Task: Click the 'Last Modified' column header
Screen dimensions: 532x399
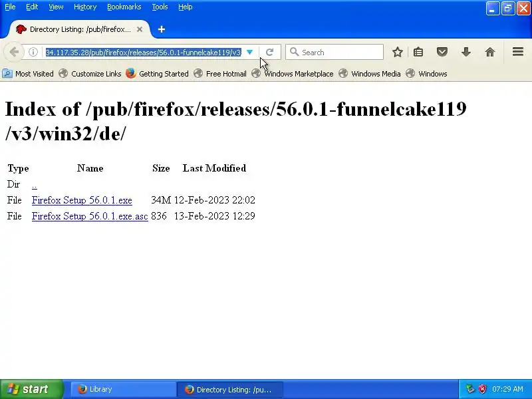Action: point(214,168)
